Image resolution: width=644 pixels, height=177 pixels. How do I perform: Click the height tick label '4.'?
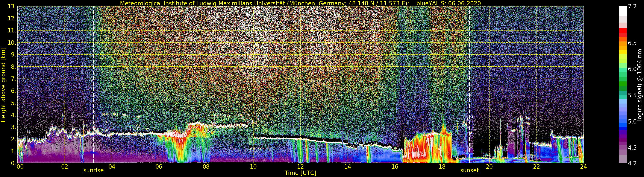point(14,115)
